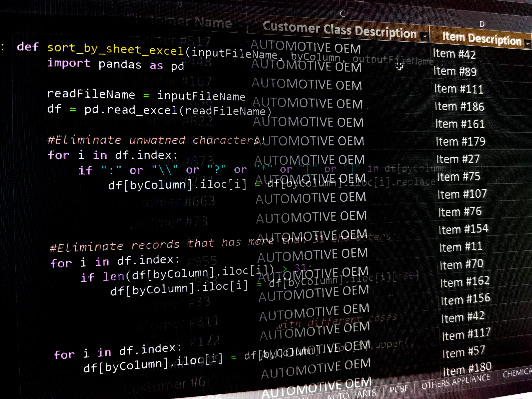Open Customer Name filter dropdown arrow
Image resolution: width=532 pixels, height=399 pixels.
[x=241, y=26]
